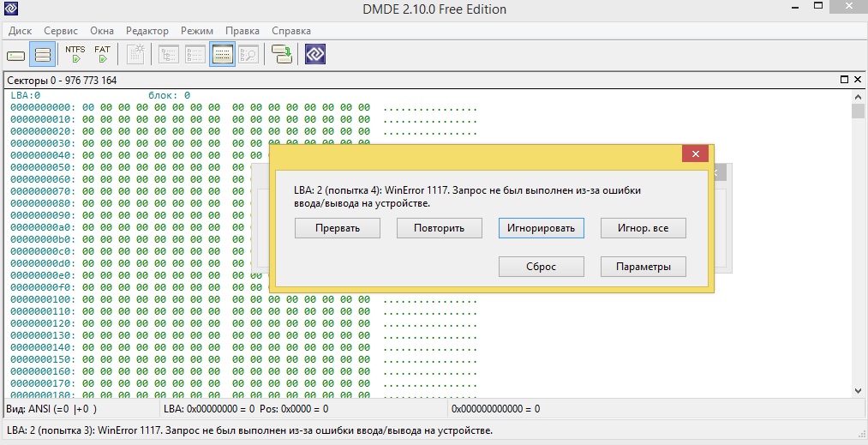Open the Справка menu
Image resolution: width=868 pixels, height=445 pixels.
click(291, 31)
